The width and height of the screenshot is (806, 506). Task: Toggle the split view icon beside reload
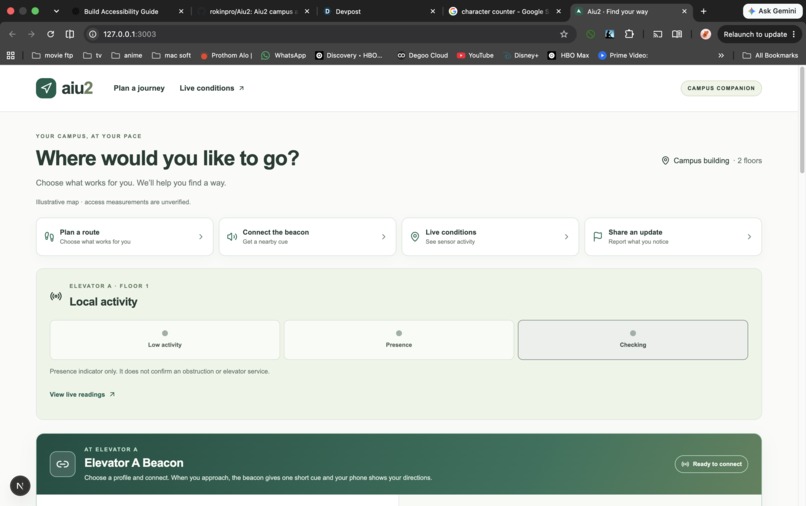click(70, 34)
